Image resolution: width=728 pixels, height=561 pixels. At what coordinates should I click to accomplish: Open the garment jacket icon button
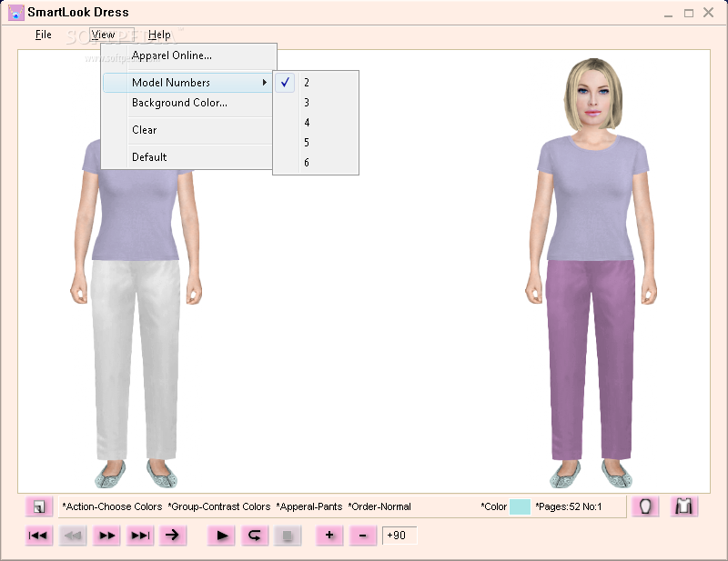click(x=684, y=506)
